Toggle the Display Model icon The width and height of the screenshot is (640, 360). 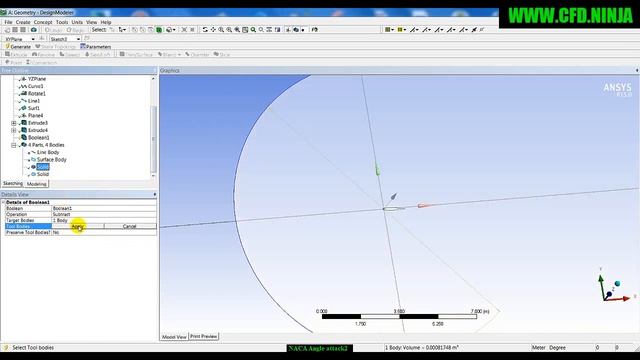(x=296, y=30)
